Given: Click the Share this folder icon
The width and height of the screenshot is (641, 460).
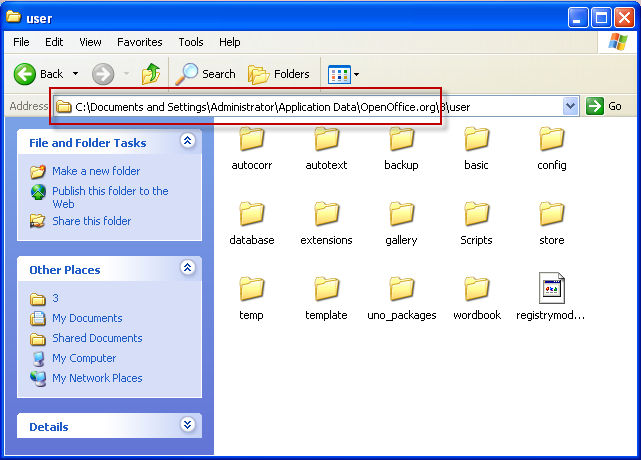Looking at the screenshot, I should (38, 221).
